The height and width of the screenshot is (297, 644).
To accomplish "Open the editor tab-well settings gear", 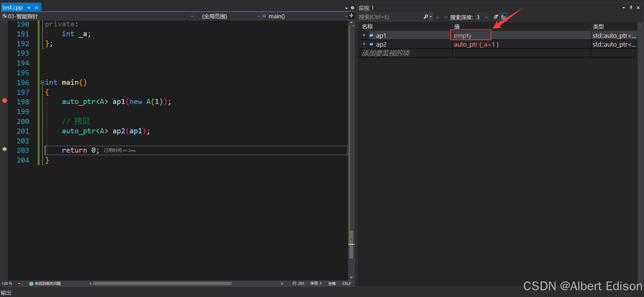I will 352,8.
